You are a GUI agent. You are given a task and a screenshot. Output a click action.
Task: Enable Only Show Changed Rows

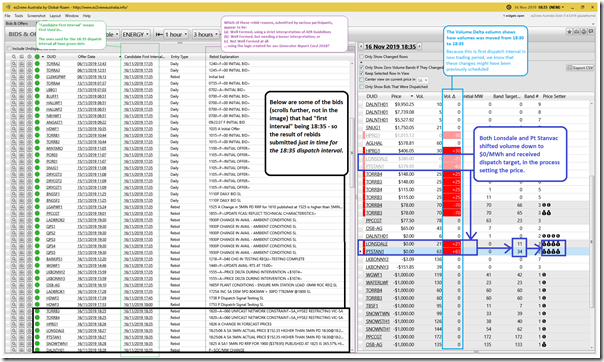click(x=361, y=57)
